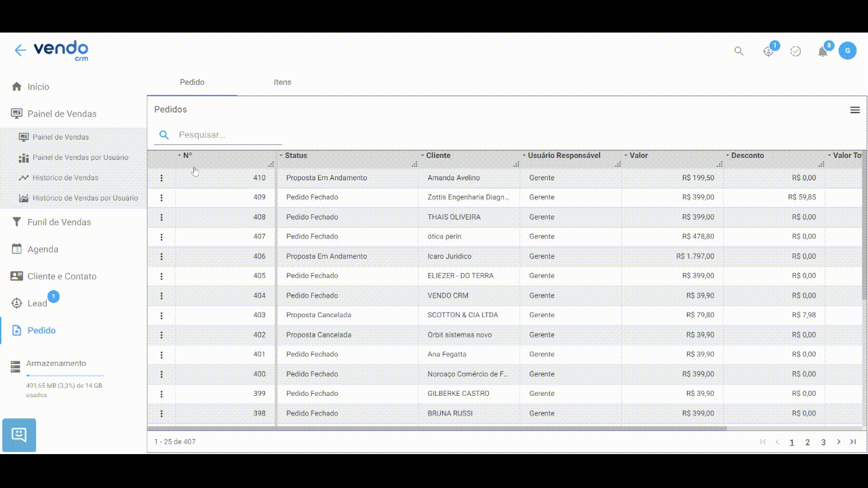Open the chat support widget icon
This screenshot has width=868, height=488.
point(19,434)
